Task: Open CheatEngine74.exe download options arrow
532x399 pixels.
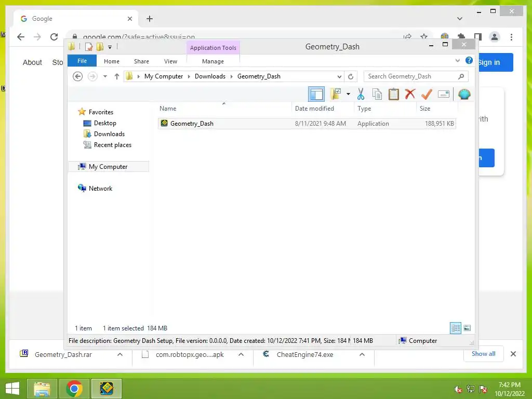Action: tap(362, 354)
